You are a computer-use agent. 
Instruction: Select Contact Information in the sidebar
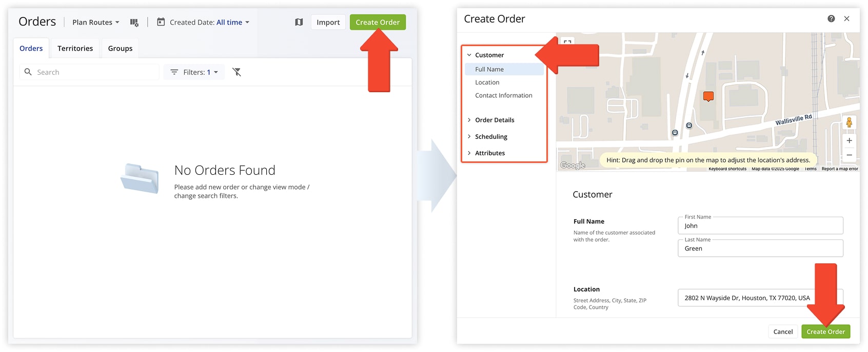click(504, 95)
